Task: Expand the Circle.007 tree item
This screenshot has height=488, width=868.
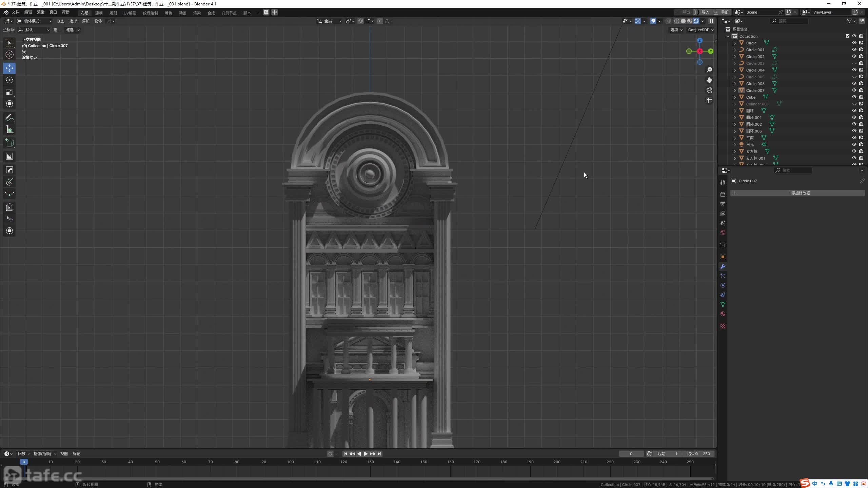Action: point(735,90)
